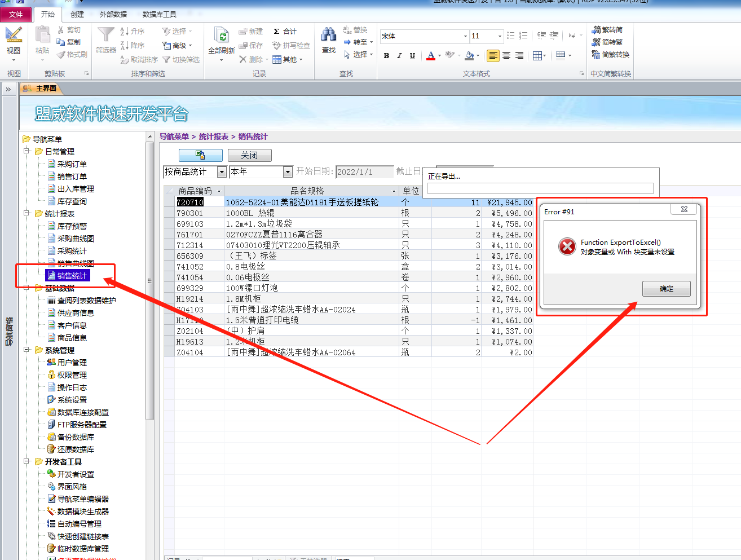
Task: Open 数据库连接配置 tree item
Action: pyautogui.click(x=82, y=412)
